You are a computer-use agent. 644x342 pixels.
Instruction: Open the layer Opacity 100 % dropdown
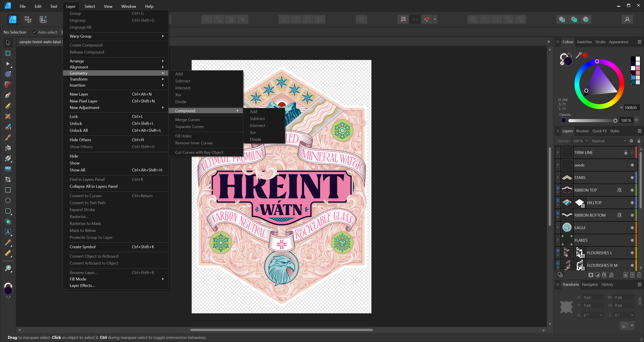[x=580, y=141]
